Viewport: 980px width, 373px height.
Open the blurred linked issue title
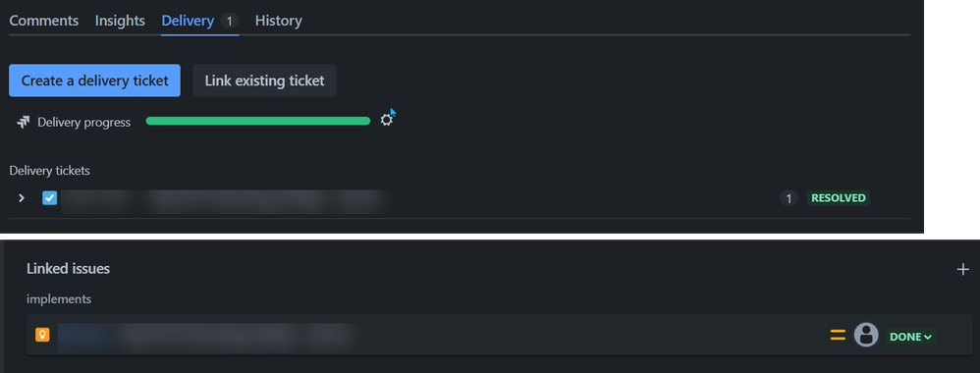pyautogui.click(x=207, y=336)
